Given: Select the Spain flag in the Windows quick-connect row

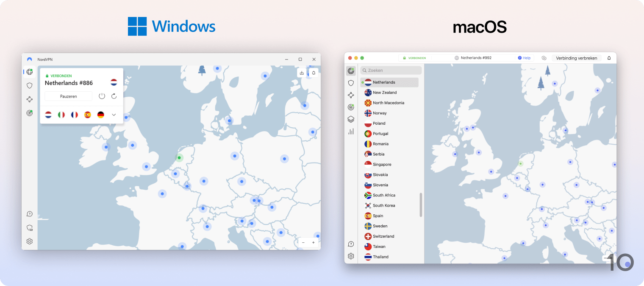Looking at the screenshot, I should coord(88,115).
